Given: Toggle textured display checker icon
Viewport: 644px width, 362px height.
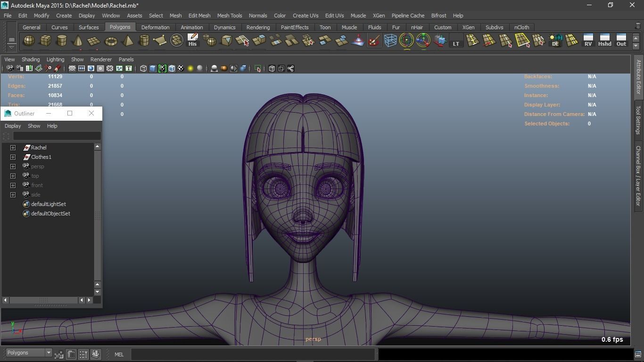Looking at the screenshot, I should click(181, 68).
